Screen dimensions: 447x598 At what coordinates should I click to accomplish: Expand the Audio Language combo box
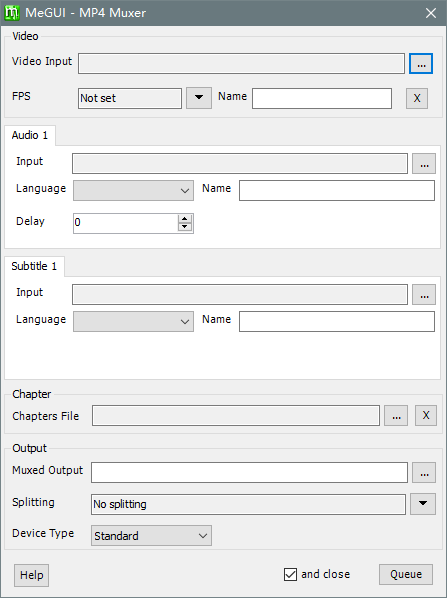(x=133, y=190)
